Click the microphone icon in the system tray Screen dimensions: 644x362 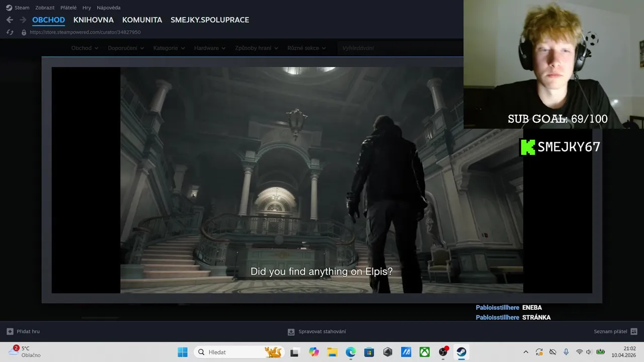566,352
